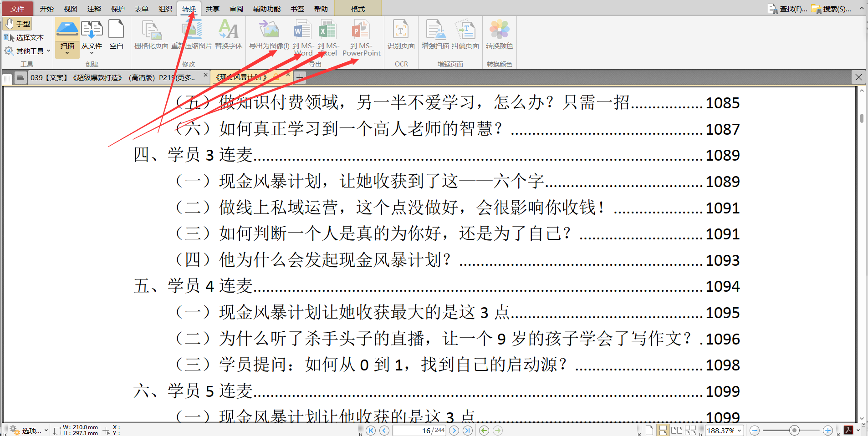Open the 文件 file menu
868x436 pixels.
pos(17,9)
